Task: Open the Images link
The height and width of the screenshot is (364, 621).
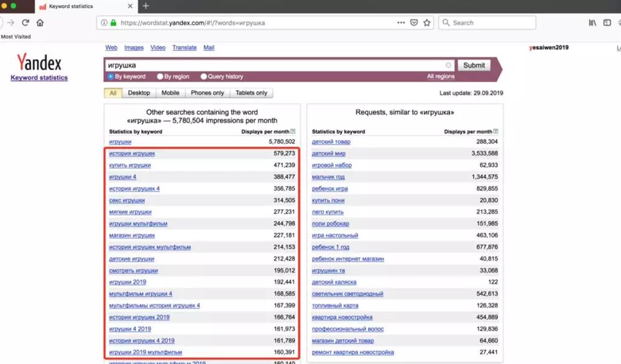Action: [x=134, y=47]
